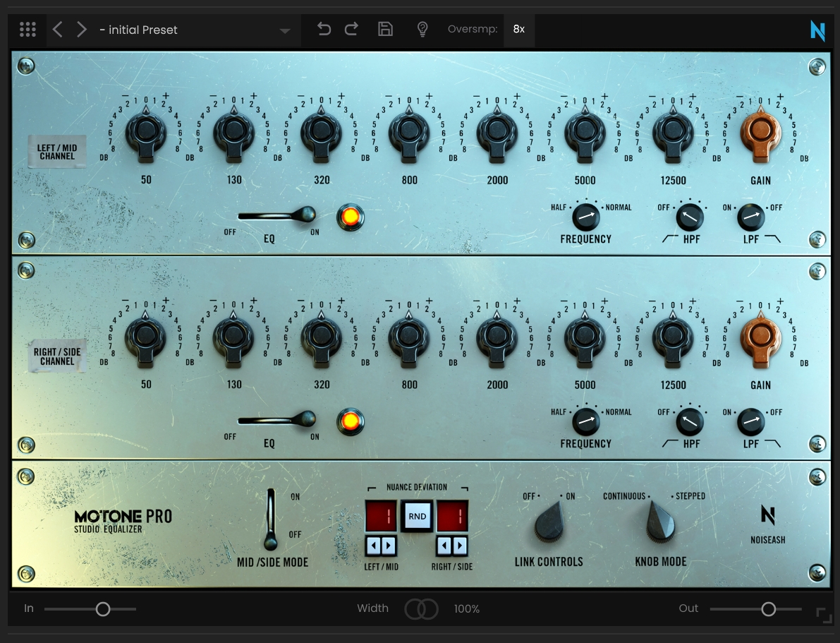This screenshot has height=643, width=840.
Task: Click the Right/Side channel 5000 Hz knob
Action: tap(585, 338)
